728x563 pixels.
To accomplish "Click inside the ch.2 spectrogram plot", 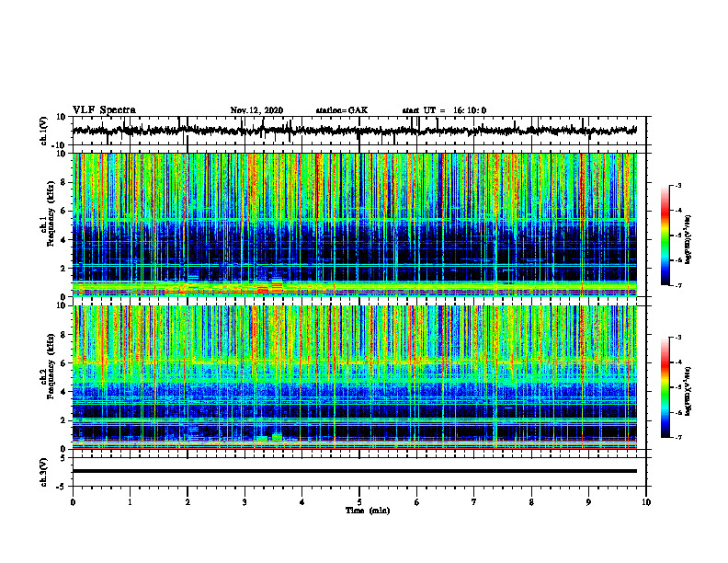I will (354, 377).
